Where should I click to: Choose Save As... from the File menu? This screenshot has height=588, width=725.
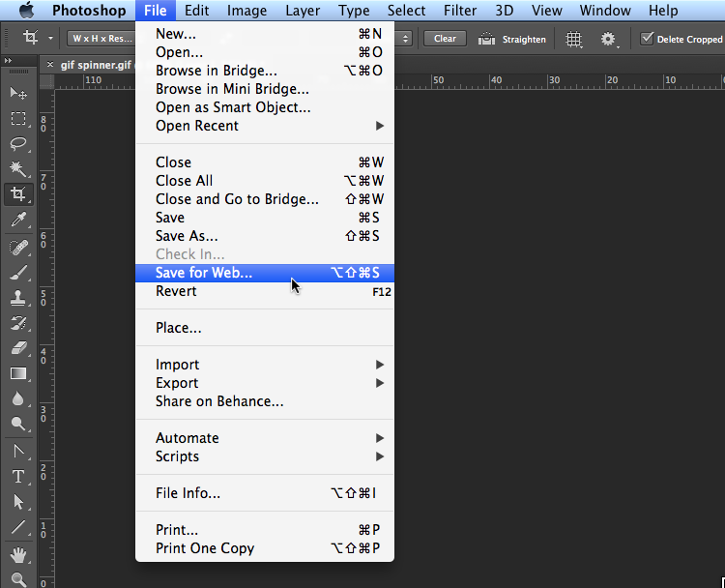265,236
